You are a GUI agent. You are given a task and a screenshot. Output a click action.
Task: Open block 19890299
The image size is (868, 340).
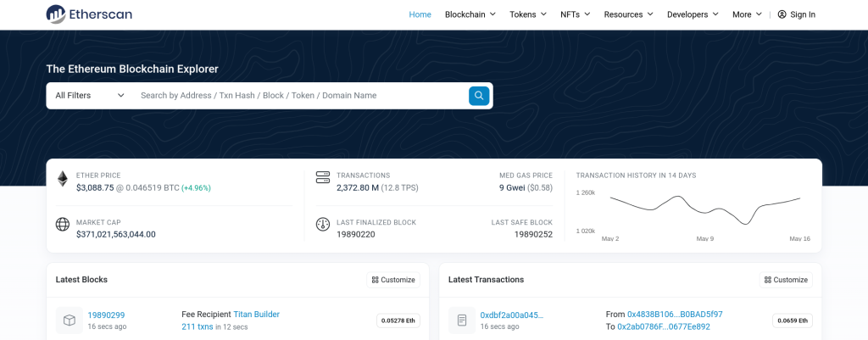pos(106,315)
